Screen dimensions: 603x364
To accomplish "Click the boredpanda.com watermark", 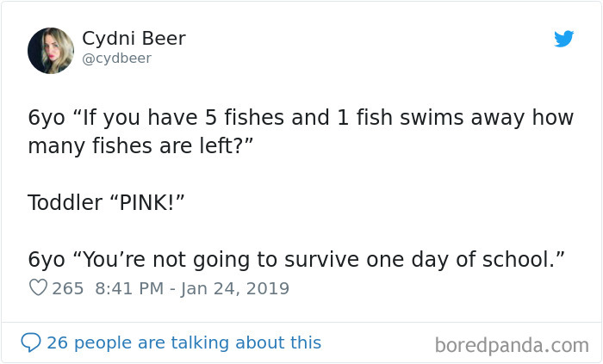I will (512, 345).
